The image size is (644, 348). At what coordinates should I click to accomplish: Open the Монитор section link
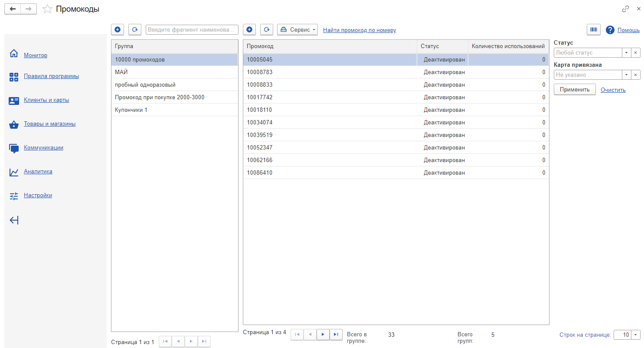pos(36,55)
